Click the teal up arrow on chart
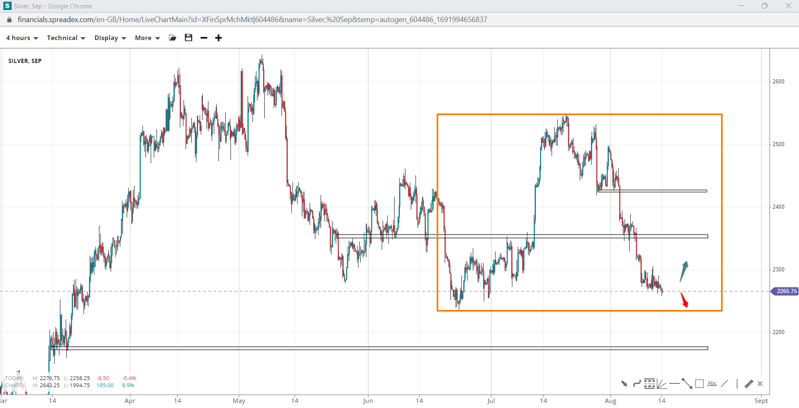This screenshot has height=408, width=799. (684, 270)
